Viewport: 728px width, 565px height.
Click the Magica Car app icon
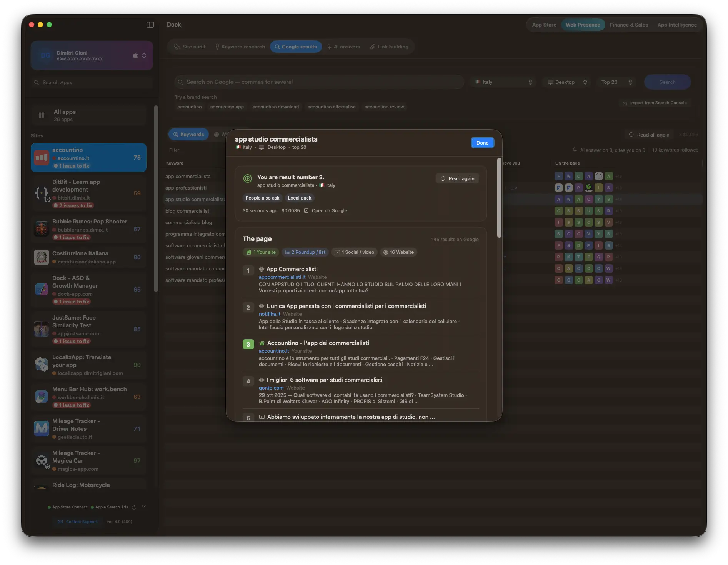[42, 460]
